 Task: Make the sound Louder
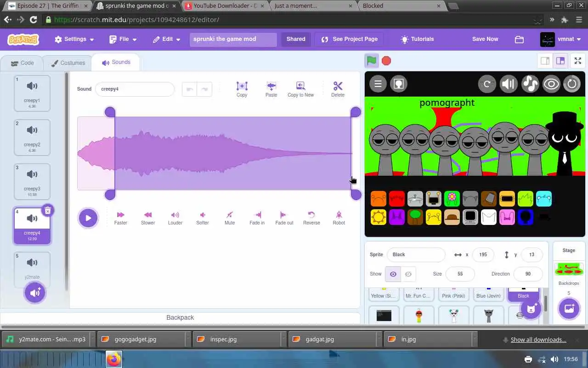(175, 218)
